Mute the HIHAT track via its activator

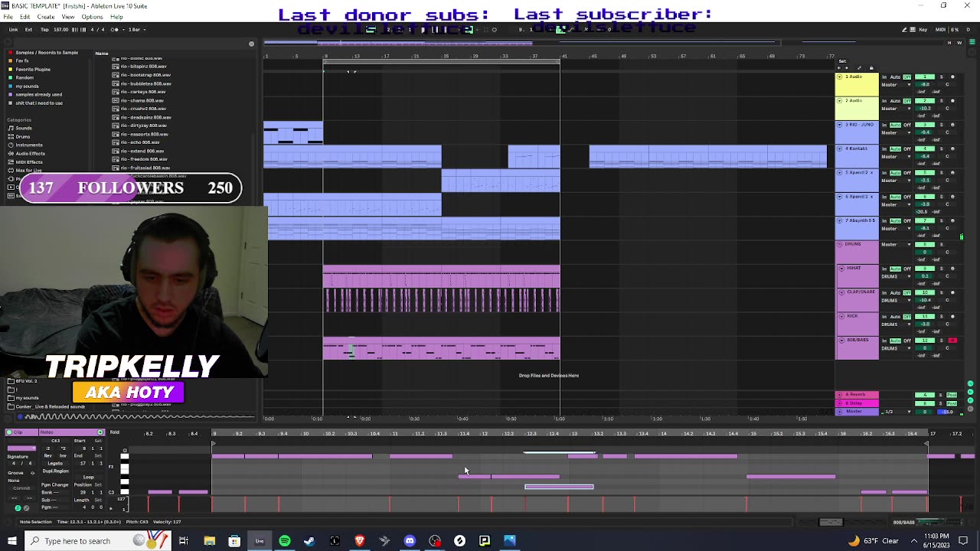point(925,269)
